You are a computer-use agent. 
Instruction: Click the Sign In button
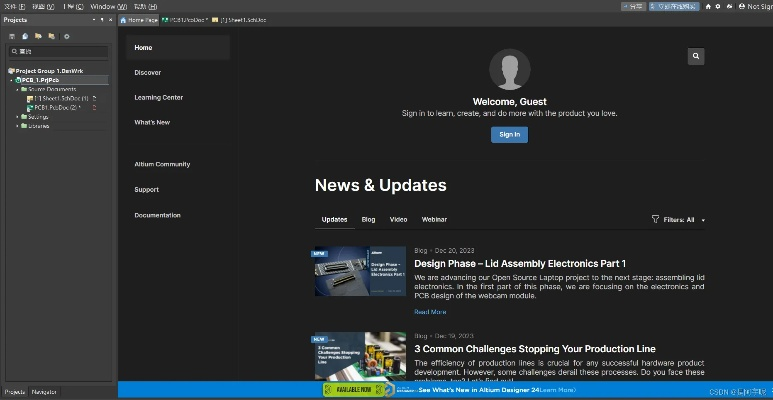[x=509, y=134]
